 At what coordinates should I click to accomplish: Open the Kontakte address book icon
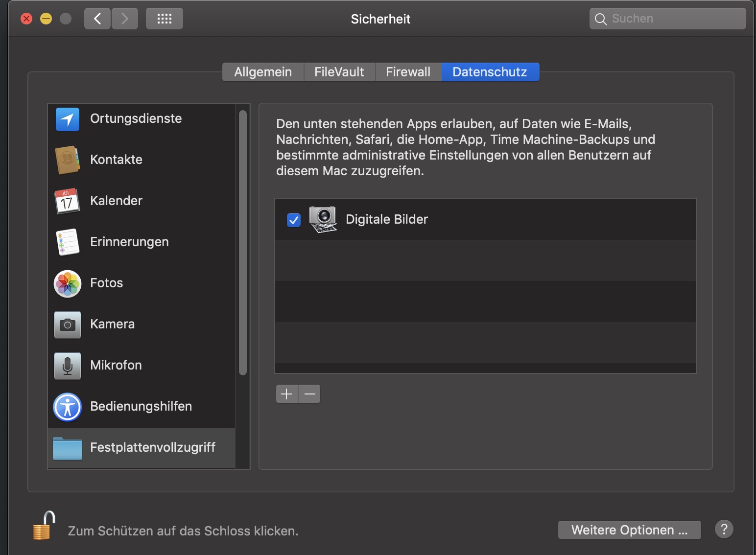pyautogui.click(x=68, y=160)
